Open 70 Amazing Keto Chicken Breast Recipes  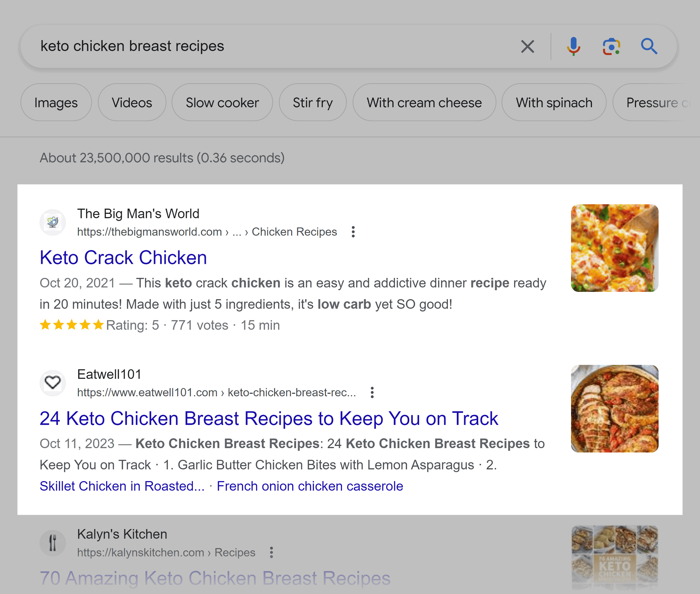(215, 578)
